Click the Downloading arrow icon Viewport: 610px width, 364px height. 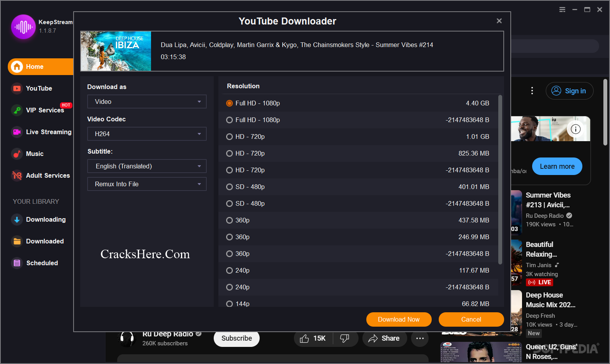pyautogui.click(x=17, y=220)
